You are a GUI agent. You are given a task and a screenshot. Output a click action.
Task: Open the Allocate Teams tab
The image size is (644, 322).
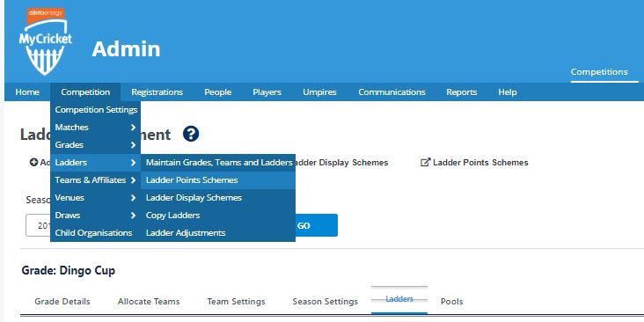coord(149,302)
